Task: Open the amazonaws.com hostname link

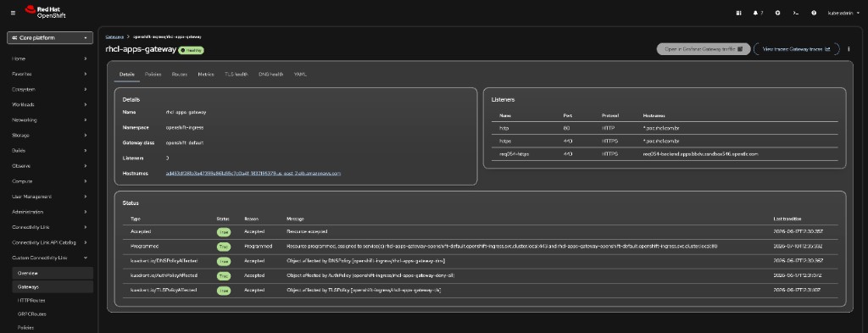Action: [253, 173]
